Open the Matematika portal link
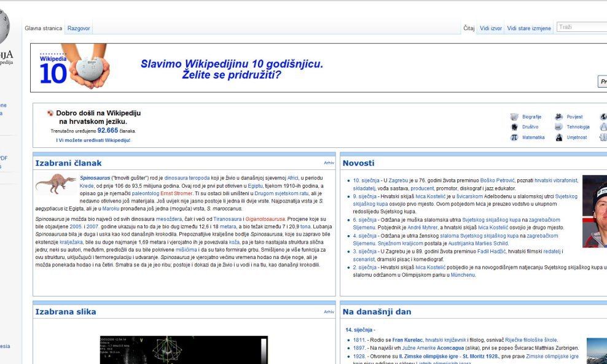Screen dimensions: 607x364 [x=533, y=137]
